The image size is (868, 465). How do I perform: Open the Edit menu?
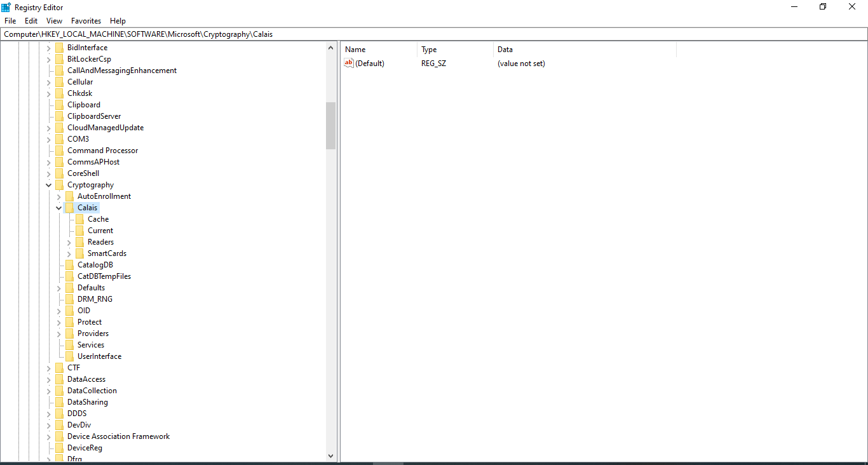31,21
